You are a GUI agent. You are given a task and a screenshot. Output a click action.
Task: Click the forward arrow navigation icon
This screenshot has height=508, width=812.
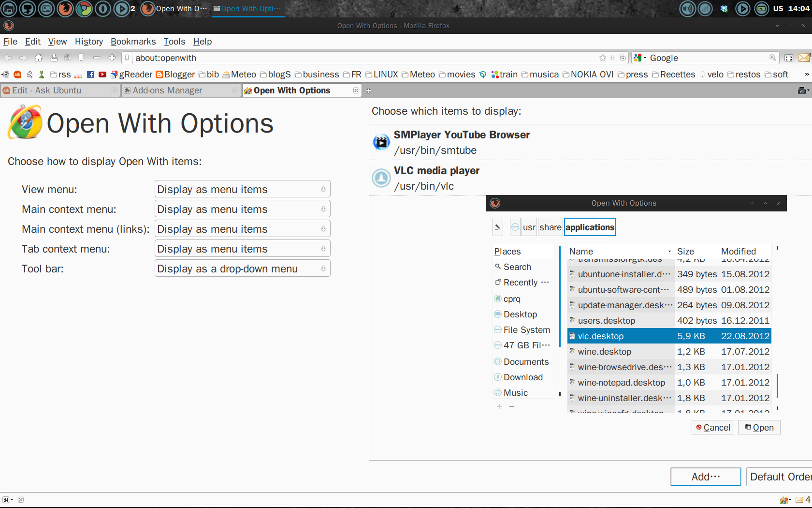(23, 58)
